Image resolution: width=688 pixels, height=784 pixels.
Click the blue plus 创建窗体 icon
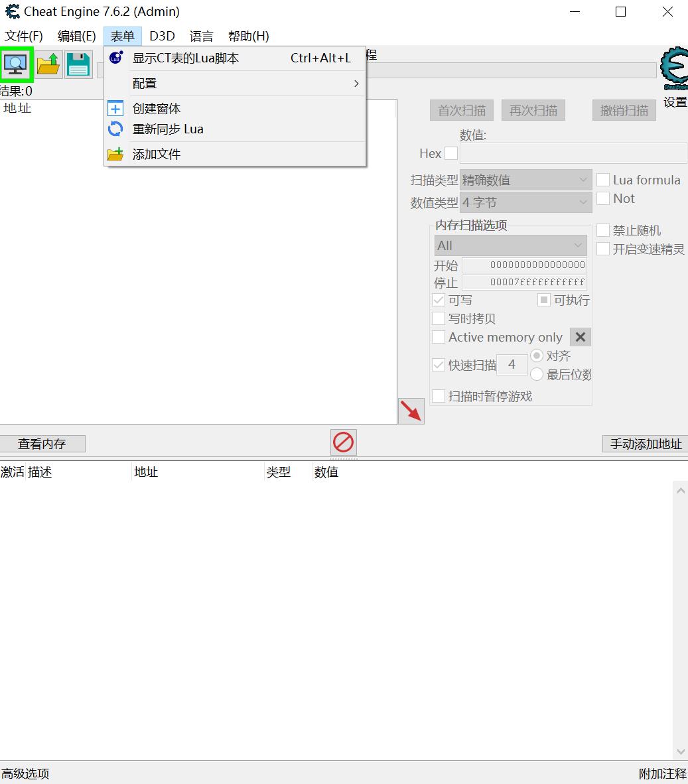(x=115, y=109)
